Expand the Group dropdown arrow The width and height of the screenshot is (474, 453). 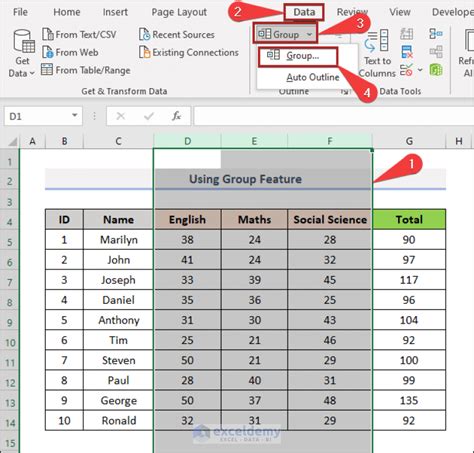309,34
